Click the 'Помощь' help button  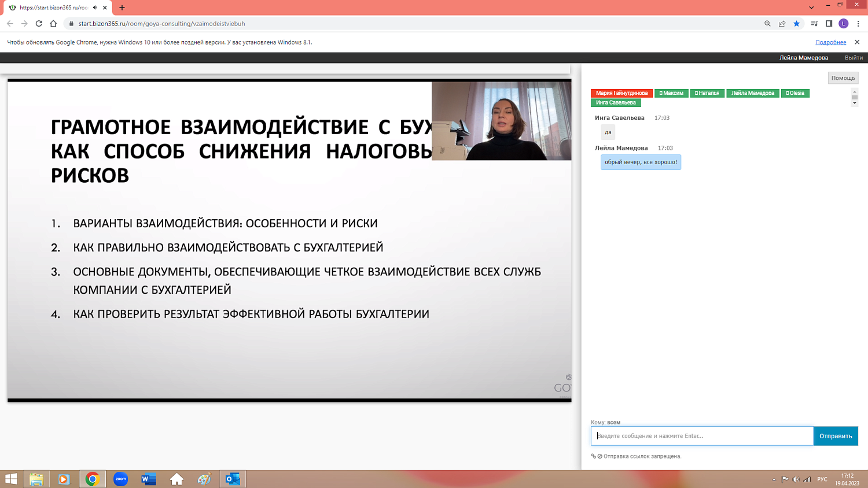pyautogui.click(x=843, y=77)
